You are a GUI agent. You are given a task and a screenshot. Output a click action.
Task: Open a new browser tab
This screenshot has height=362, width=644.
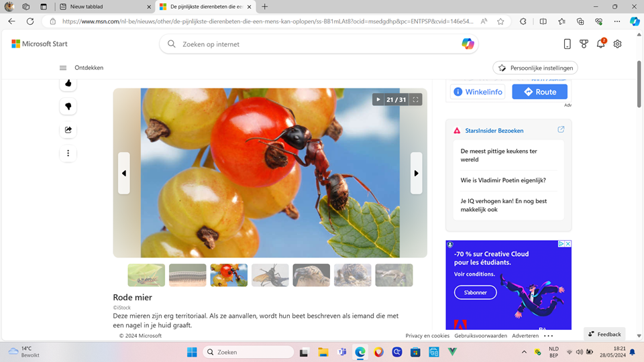265,7
